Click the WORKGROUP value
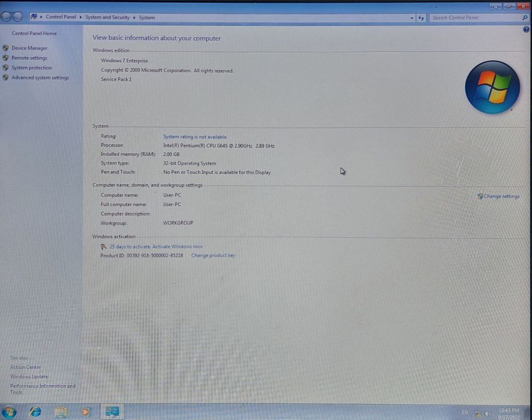This screenshot has width=532, height=420. [x=178, y=223]
